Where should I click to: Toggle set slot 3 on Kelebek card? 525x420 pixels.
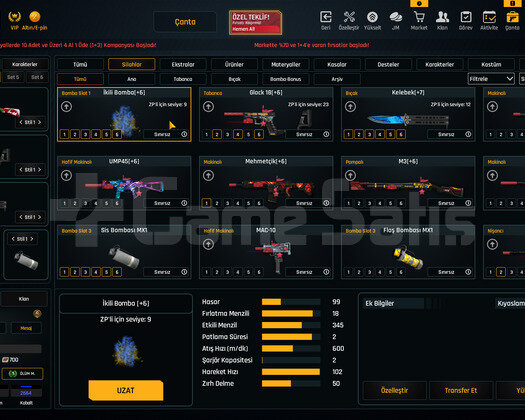[369, 135]
